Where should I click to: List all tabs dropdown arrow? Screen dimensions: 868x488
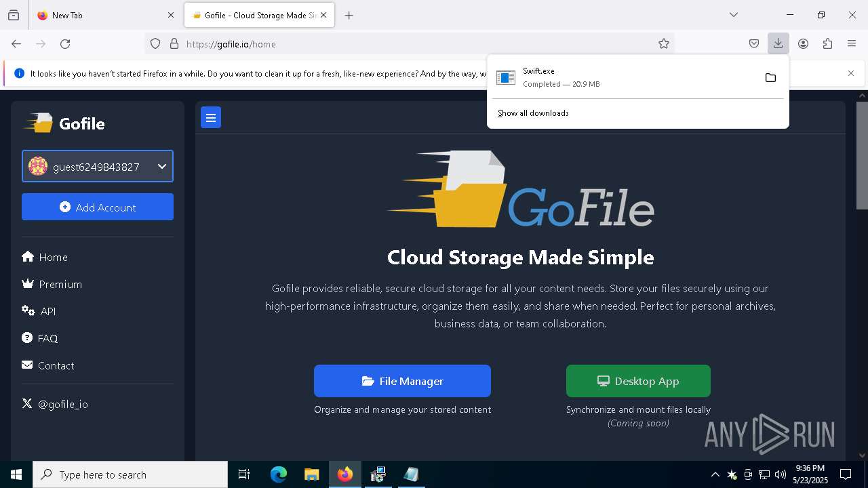(734, 15)
